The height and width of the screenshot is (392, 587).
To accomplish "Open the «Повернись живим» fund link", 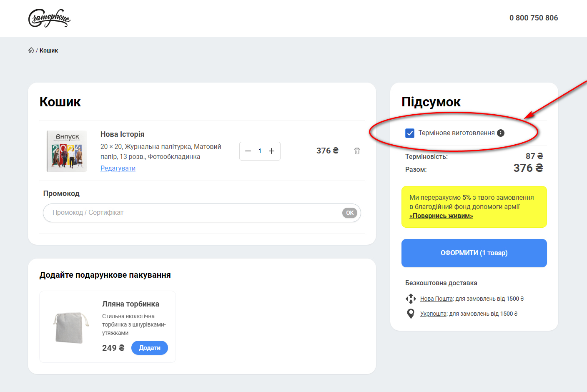I will tap(441, 216).
